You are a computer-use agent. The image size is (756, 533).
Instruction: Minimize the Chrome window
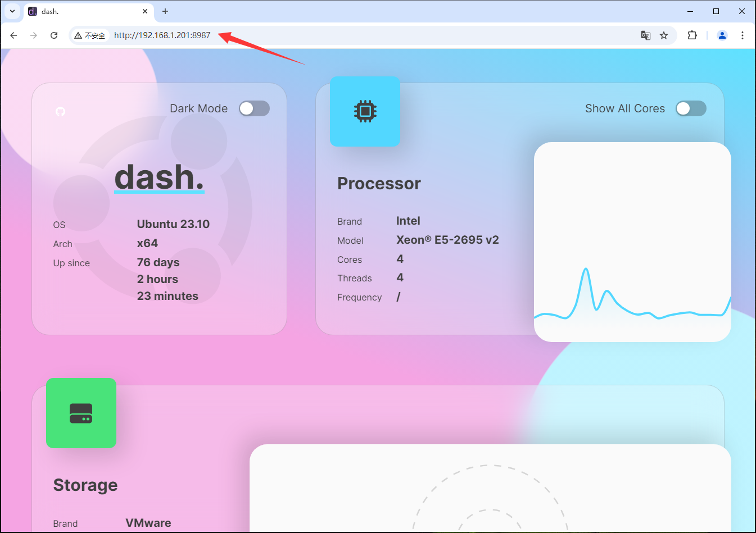click(x=690, y=11)
